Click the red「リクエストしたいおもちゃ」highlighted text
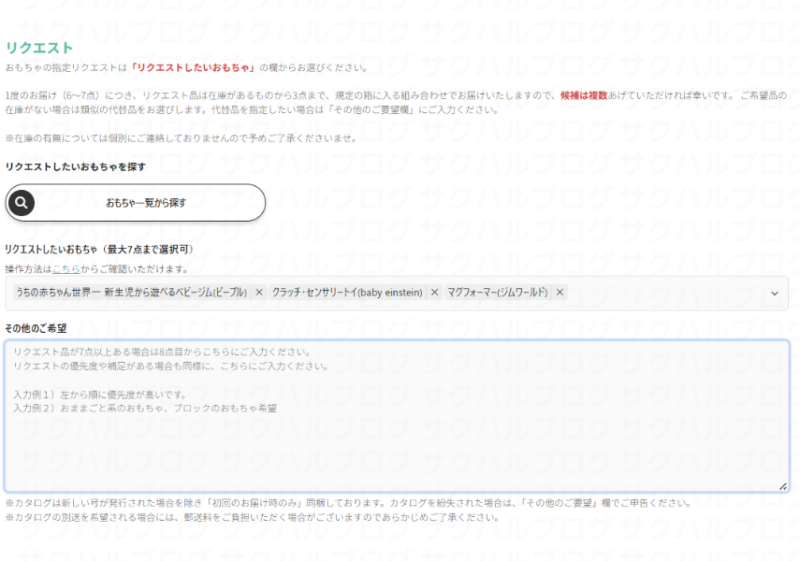Screen dimensions: 800x561 pos(192,68)
